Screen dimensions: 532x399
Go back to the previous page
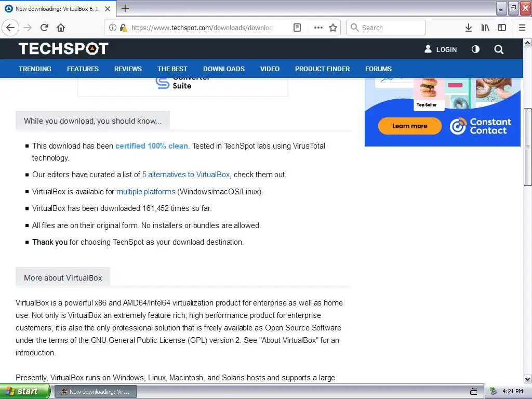coord(10,28)
